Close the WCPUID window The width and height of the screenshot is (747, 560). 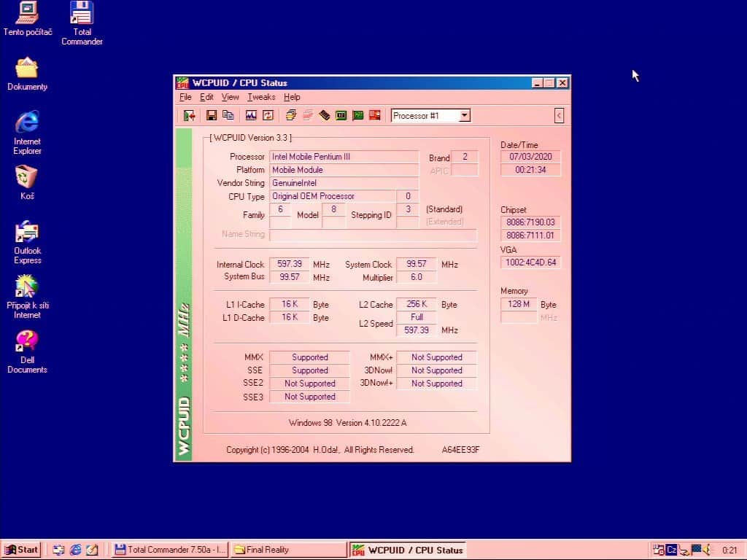point(562,83)
